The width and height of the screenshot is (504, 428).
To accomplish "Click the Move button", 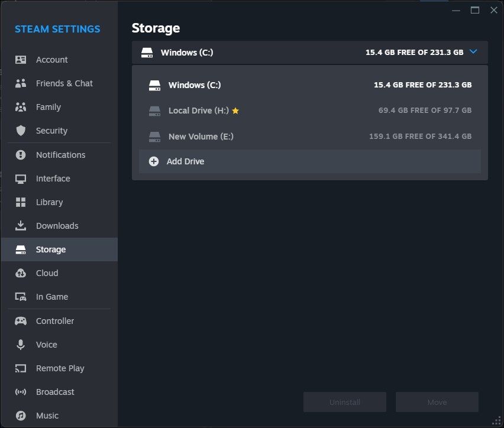I will point(437,401).
